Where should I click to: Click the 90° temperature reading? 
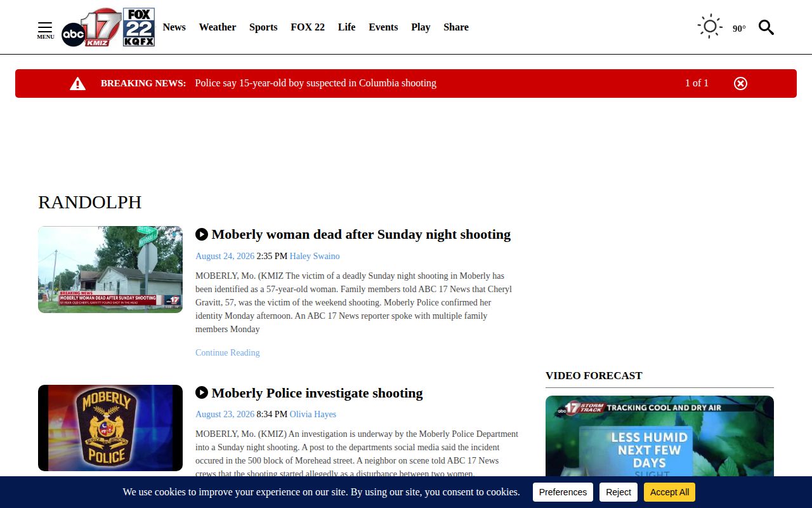(739, 29)
